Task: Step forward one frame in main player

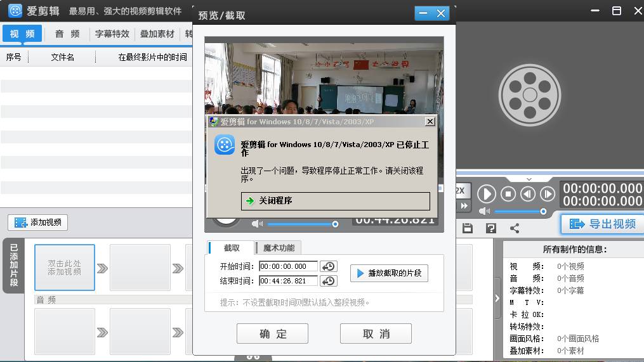Action: click(548, 194)
